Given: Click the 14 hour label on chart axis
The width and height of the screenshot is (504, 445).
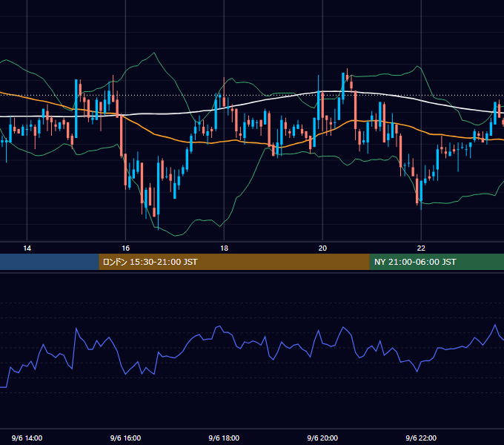Looking at the screenshot, I should [27, 248].
